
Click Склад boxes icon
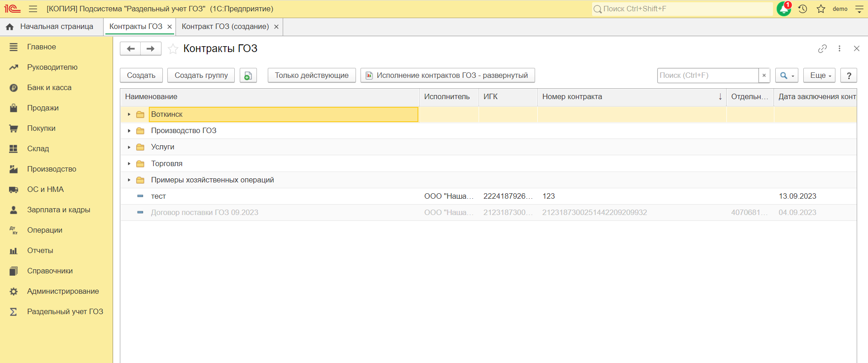[x=14, y=149]
